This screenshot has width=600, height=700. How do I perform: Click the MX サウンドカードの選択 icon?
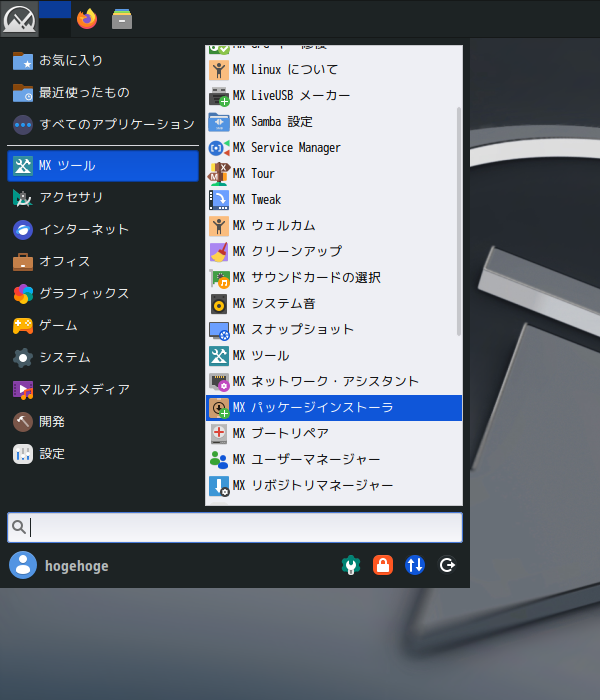[x=219, y=278]
